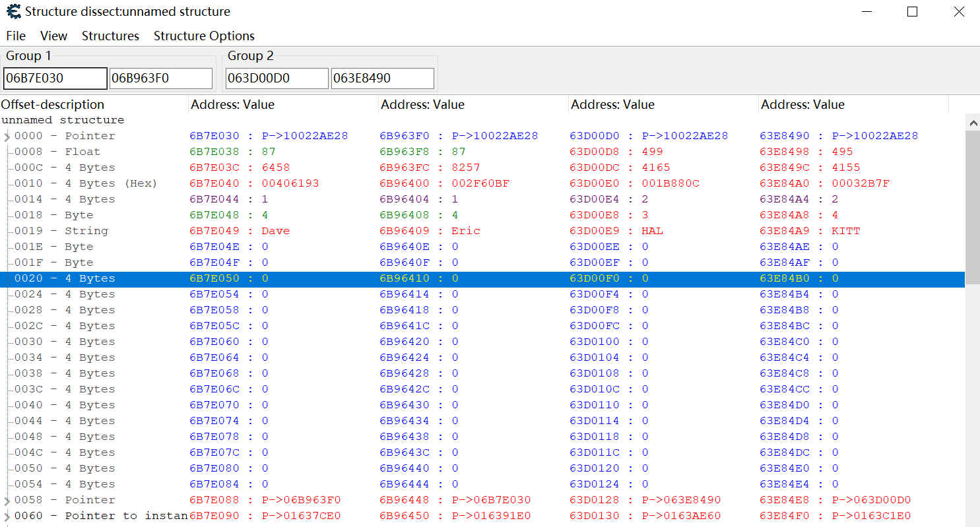Select the 0030 - 4 Bytes row
Image resolution: width=980 pixels, height=527 pixels.
pos(482,342)
